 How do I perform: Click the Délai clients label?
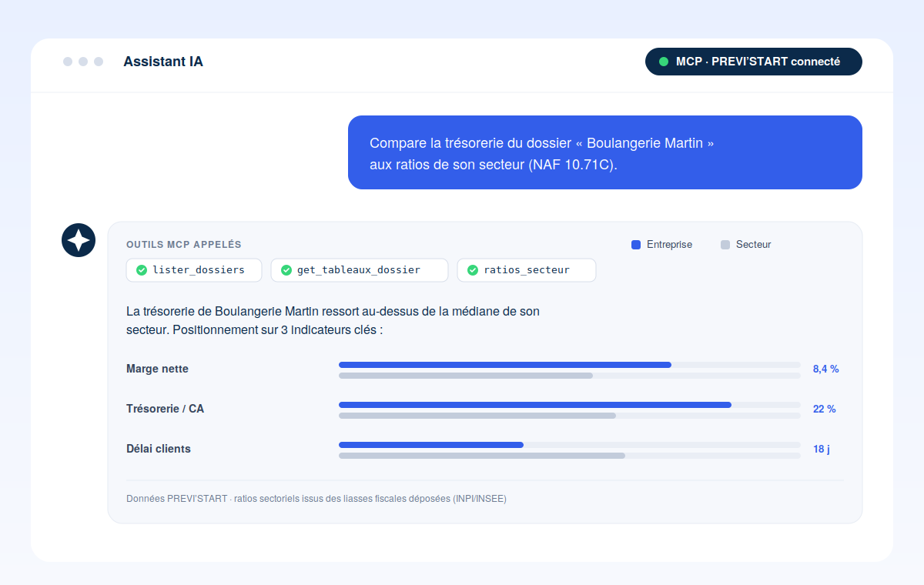tap(159, 449)
